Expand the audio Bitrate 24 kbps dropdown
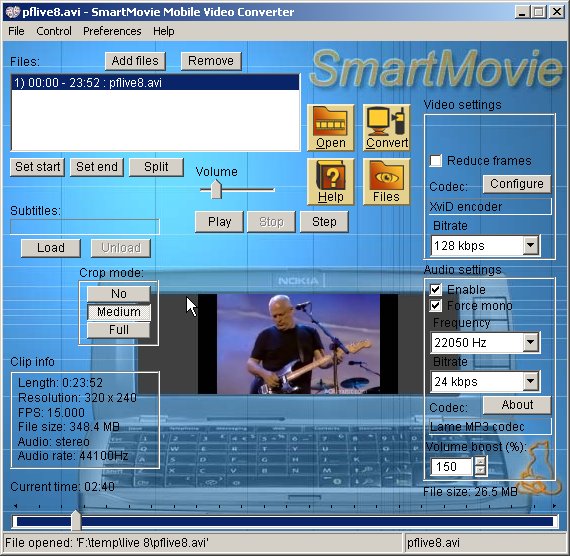 tap(530, 381)
